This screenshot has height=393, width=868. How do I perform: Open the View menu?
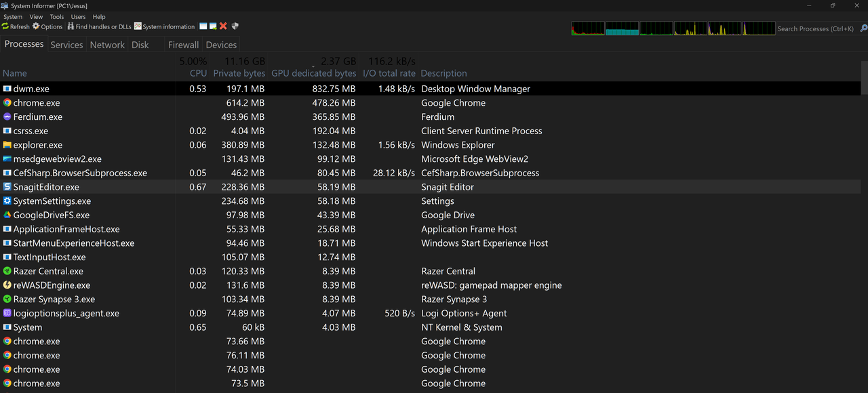pyautogui.click(x=37, y=17)
